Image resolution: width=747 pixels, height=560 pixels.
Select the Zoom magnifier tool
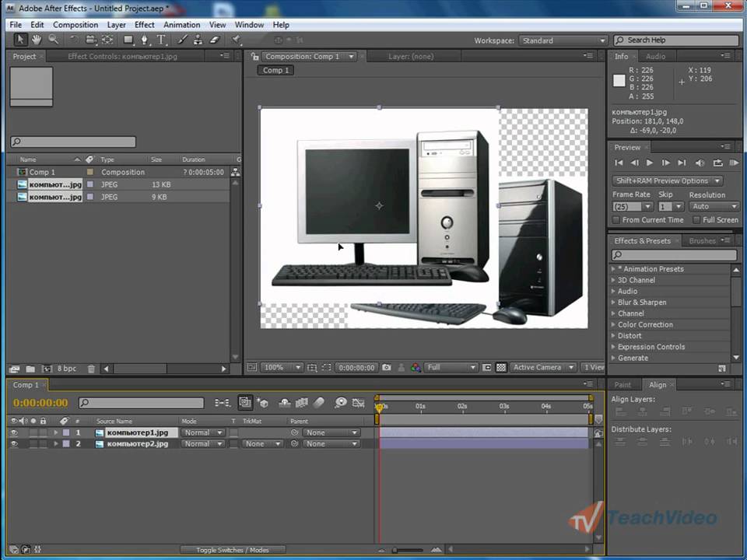tap(54, 40)
